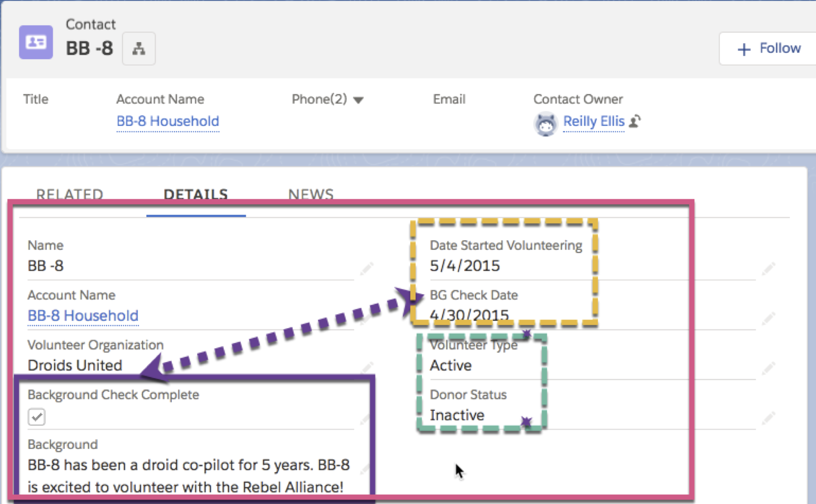Edit the Name field with its pencil icon
This screenshot has height=504, width=816.
366,269
